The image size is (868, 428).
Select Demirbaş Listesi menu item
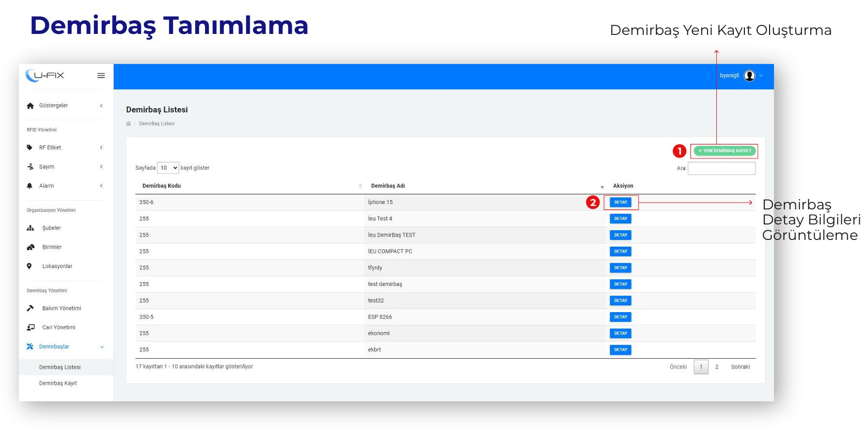[x=60, y=367]
